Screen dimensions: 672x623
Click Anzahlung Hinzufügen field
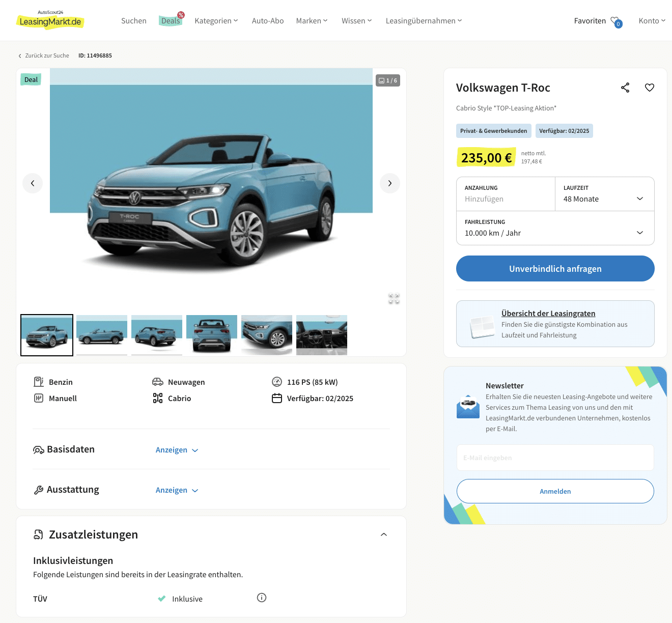pyautogui.click(x=506, y=194)
